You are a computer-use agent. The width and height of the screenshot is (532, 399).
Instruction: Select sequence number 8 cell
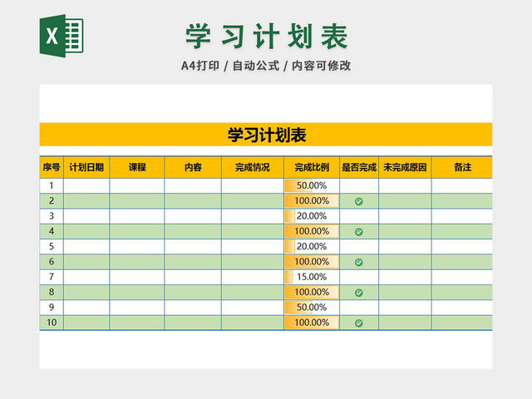coord(52,292)
